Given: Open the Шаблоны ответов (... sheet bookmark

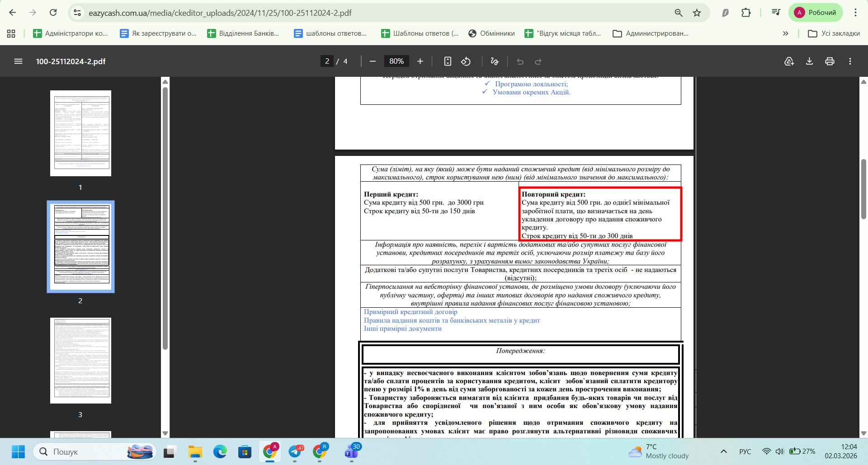Looking at the screenshot, I should click(420, 33).
